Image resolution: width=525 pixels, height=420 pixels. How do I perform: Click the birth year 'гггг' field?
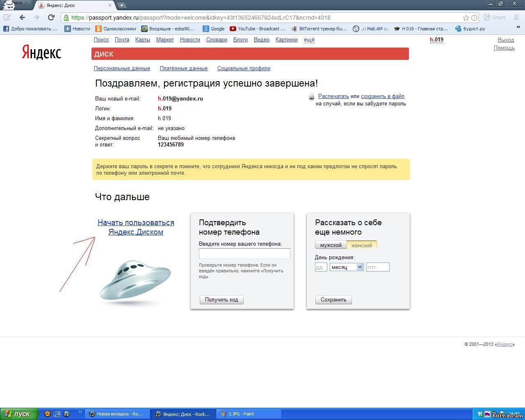coord(378,267)
